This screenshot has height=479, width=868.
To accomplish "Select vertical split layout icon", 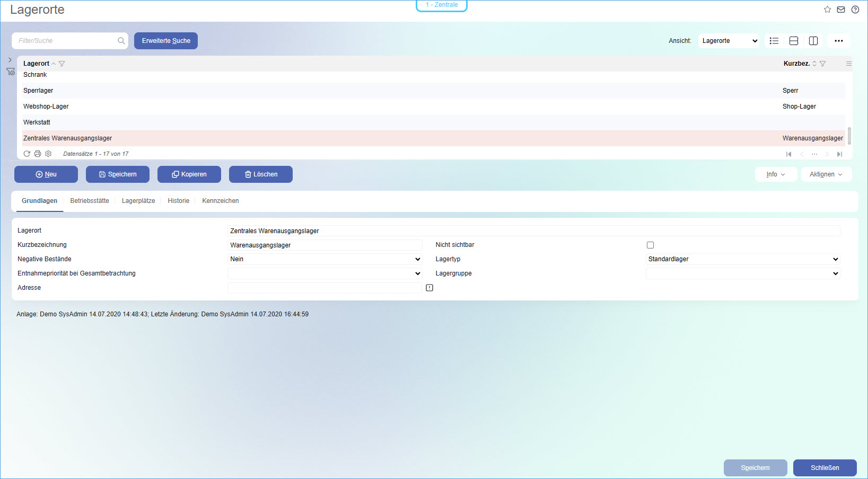I will (x=813, y=41).
